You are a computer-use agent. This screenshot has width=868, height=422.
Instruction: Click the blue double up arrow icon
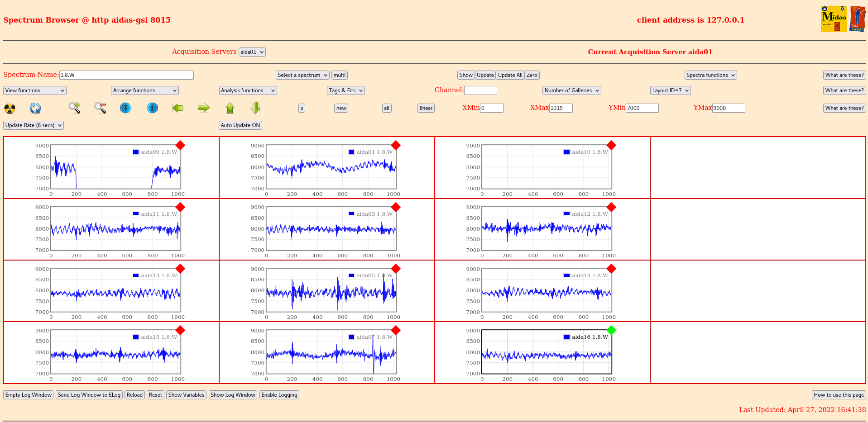click(153, 108)
